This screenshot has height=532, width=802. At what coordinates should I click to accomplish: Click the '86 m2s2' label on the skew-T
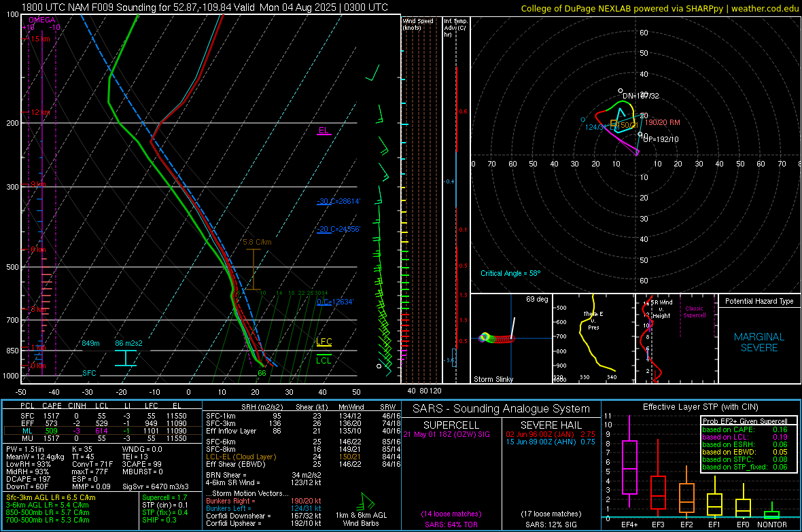[x=129, y=343]
